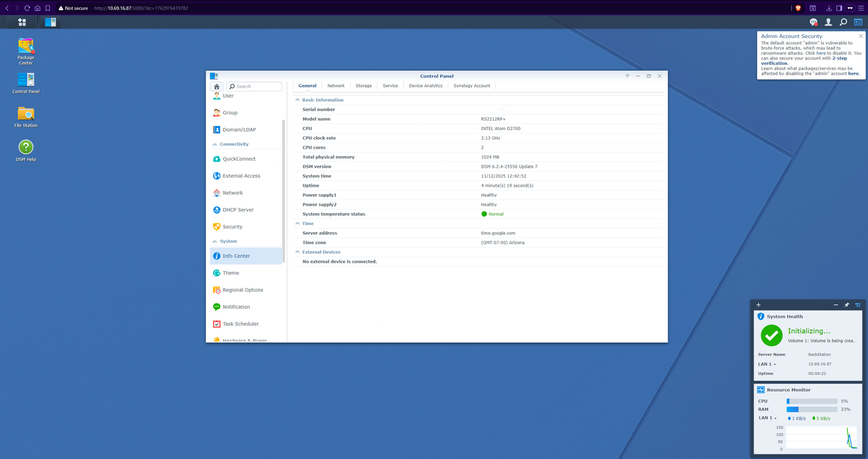Click the home icon above the sidebar search
The height and width of the screenshot is (459, 868).
click(x=216, y=86)
